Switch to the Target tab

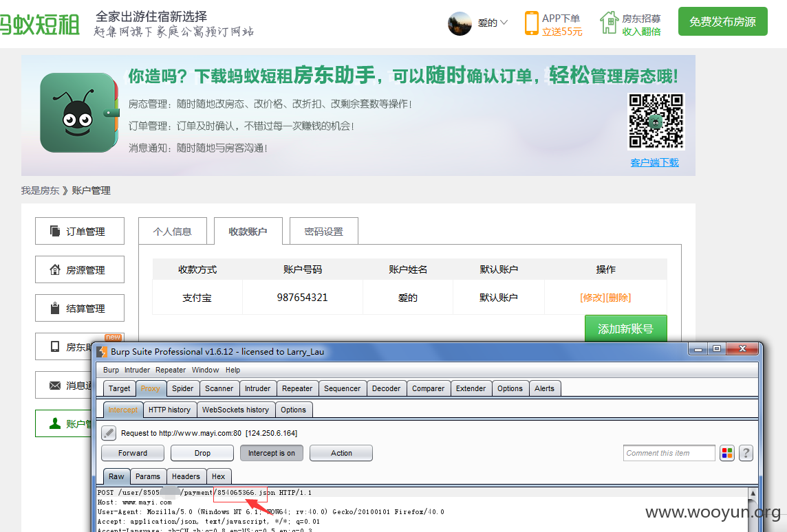pos(120,388)
